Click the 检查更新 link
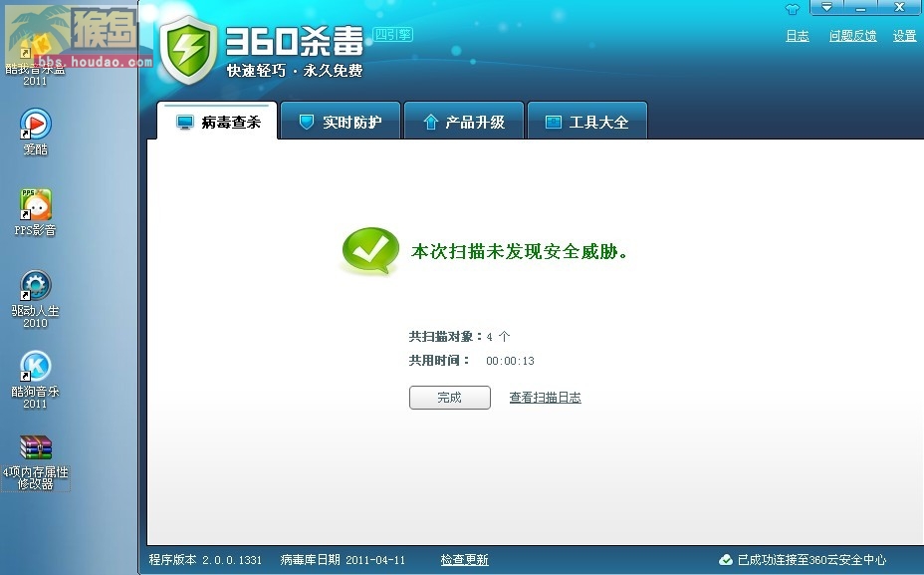 [x=464, y=560]
